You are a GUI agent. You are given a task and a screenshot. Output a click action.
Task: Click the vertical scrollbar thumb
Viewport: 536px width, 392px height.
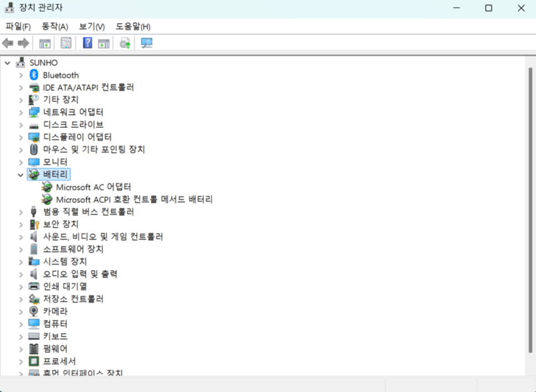530,210
